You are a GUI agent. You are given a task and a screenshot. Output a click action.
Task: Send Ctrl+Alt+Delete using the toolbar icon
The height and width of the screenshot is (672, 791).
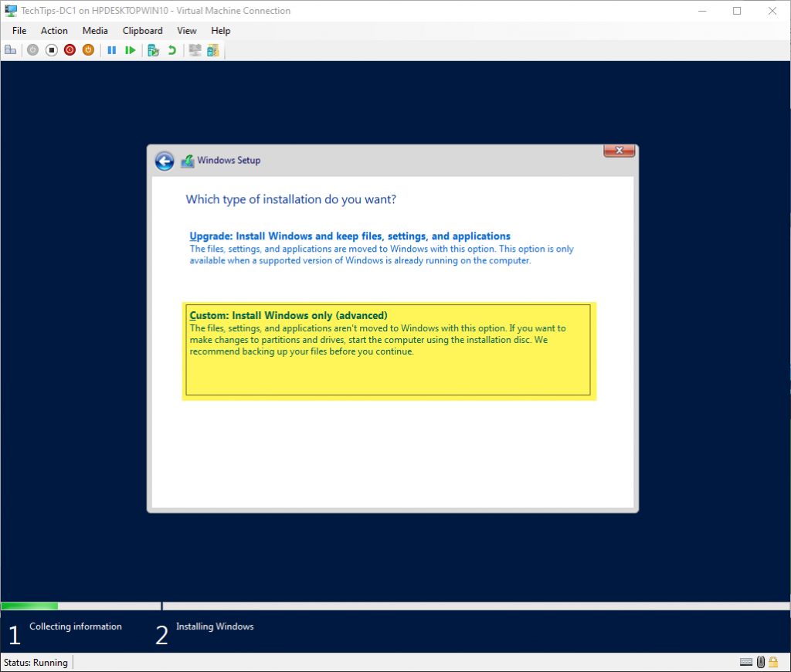point(11,50)
